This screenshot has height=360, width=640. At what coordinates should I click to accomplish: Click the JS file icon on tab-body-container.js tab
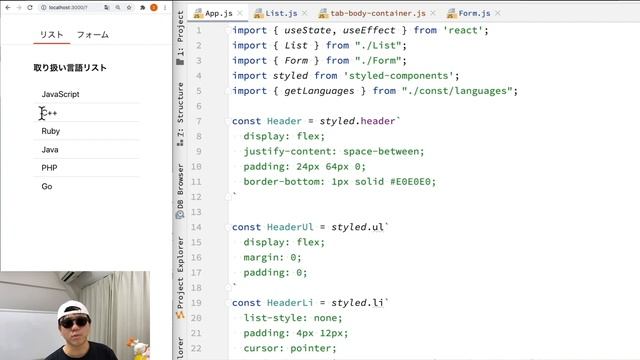tap(323, 13)
